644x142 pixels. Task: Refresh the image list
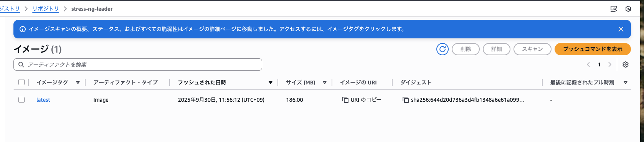tap(442, 49)
